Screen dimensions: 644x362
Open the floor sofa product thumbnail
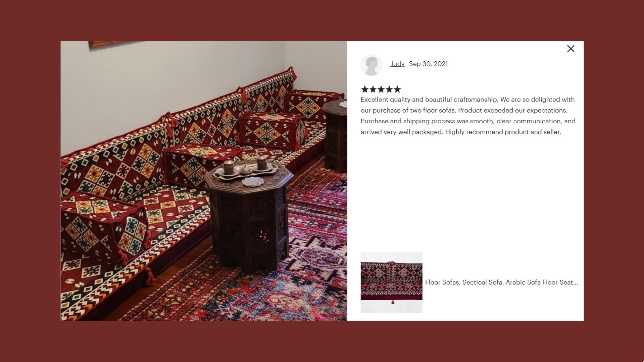tap(391, 282)
